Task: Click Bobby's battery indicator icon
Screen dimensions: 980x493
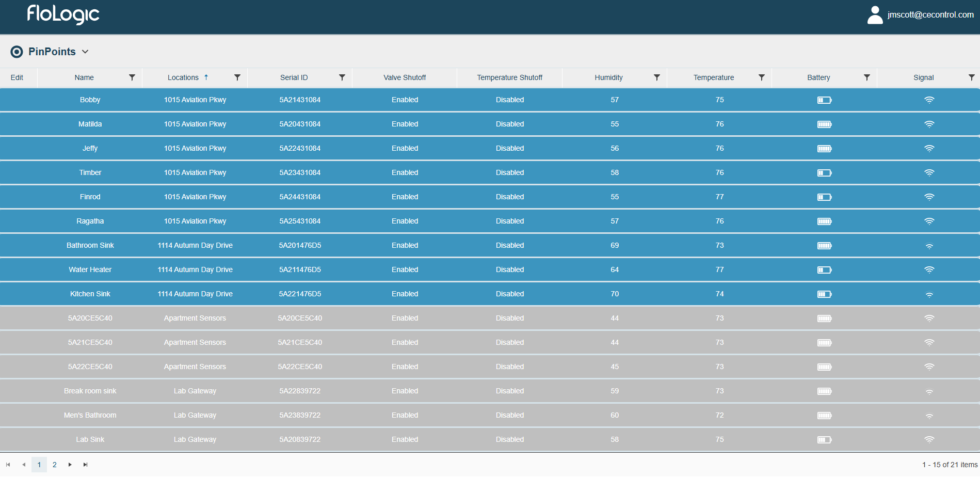Action: 823,100
